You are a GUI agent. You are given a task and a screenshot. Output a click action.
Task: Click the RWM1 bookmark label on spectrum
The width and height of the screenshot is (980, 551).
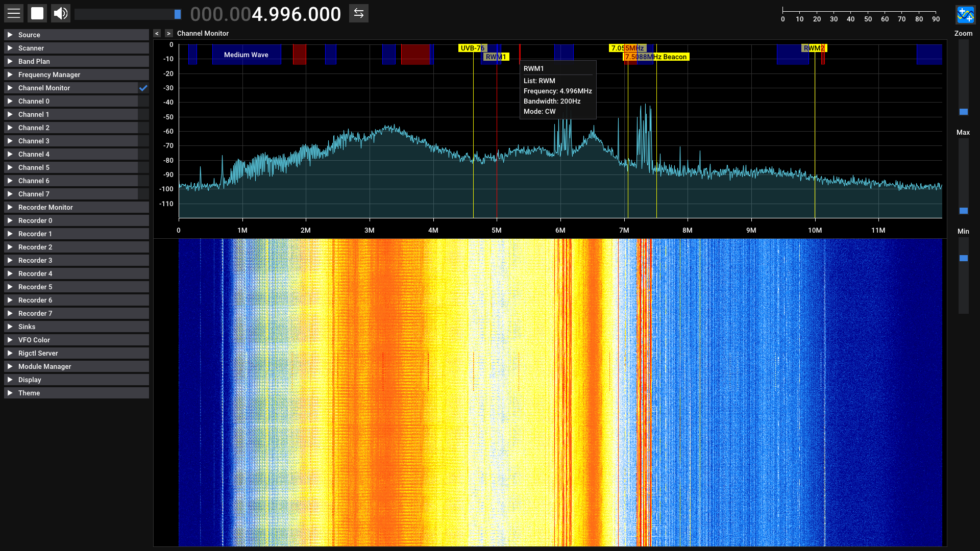coord(496,57)
